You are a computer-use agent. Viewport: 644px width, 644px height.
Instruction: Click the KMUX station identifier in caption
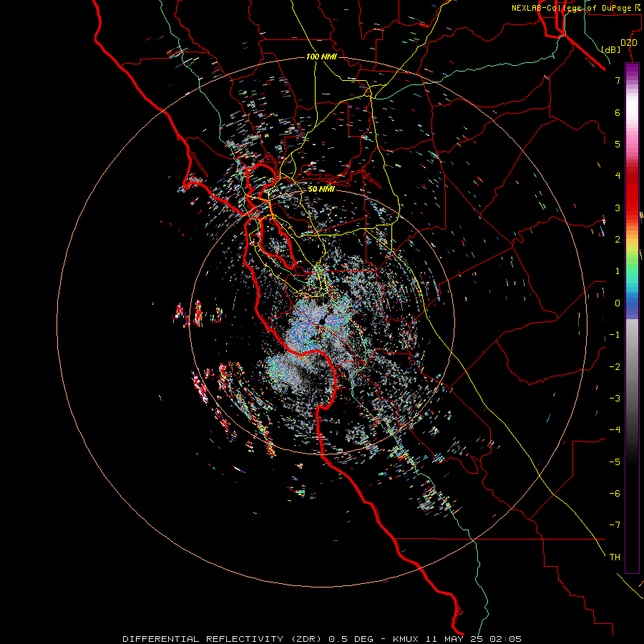[406, 639]
